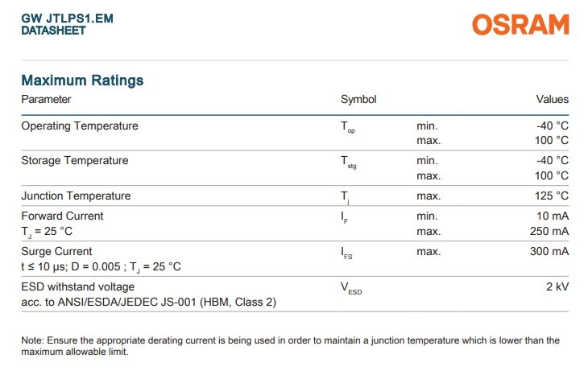588x379 pixels.
Task: Select the Junction Temperature row label
Action: click(x=76, y=196)
